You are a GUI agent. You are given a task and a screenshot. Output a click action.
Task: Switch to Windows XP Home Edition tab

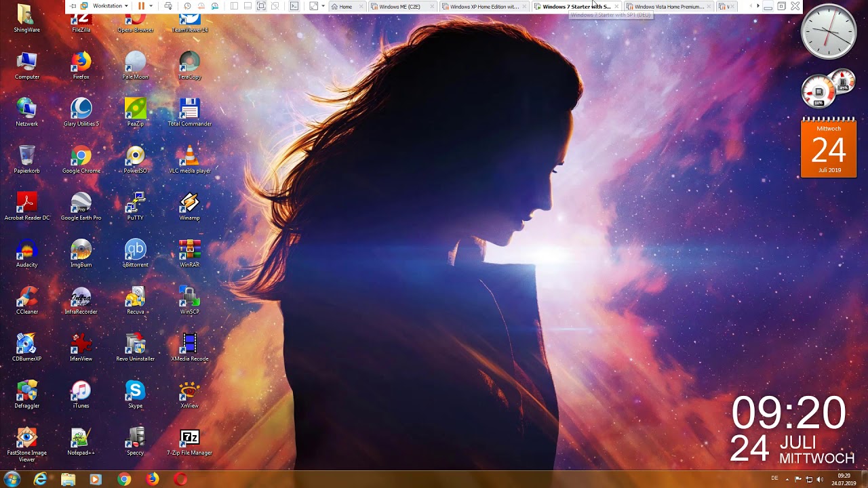point(484,7)
